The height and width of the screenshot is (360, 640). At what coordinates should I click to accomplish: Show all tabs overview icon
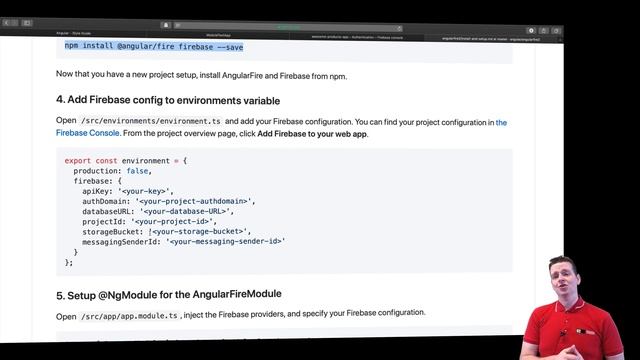coord(556,31)
